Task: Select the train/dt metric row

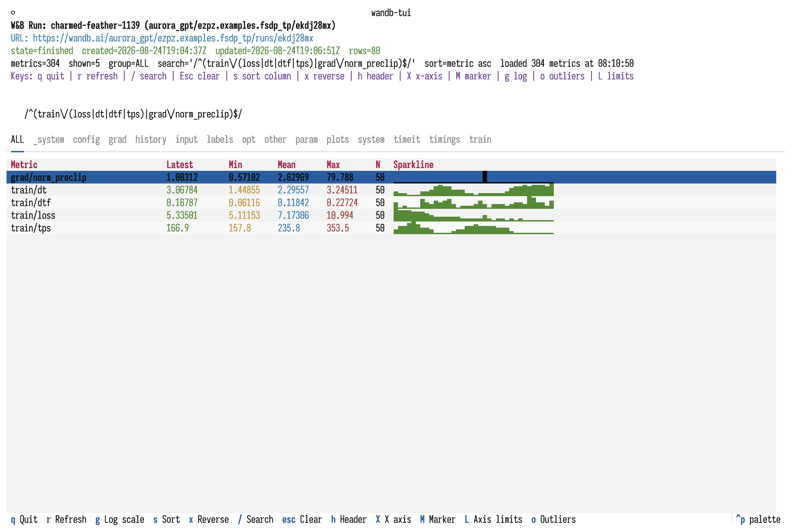Action: (x=391, y=190)
